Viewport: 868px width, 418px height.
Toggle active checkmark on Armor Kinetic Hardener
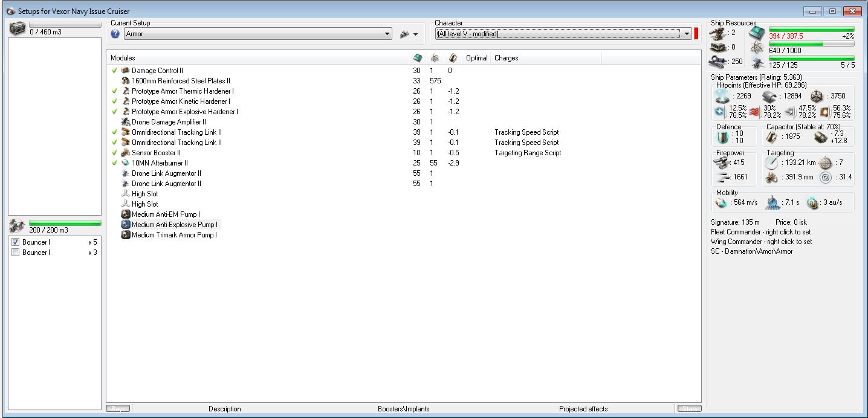(x=114, y=101)
